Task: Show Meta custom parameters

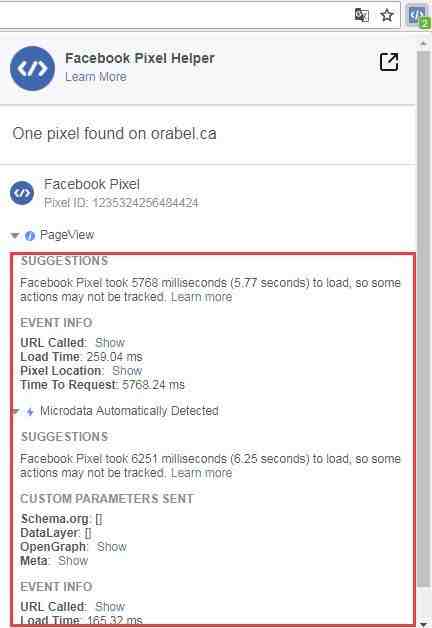Action: point(73,561)
